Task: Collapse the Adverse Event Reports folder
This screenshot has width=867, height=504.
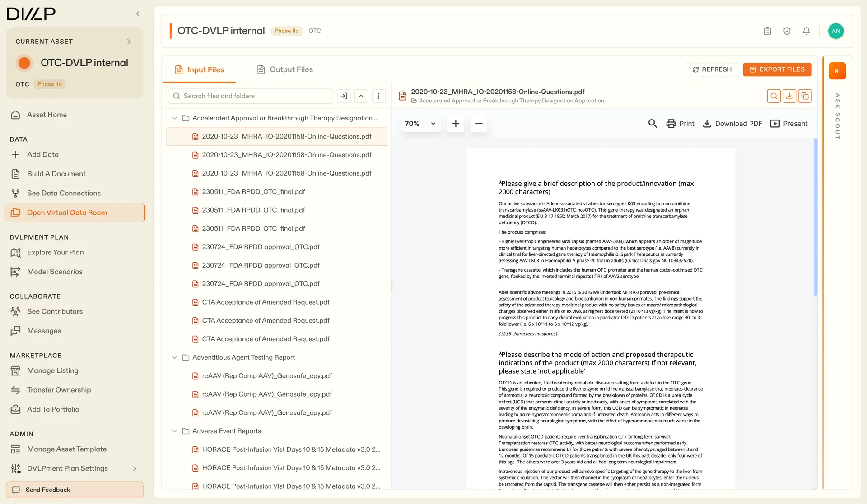Action: pos(174,431)
